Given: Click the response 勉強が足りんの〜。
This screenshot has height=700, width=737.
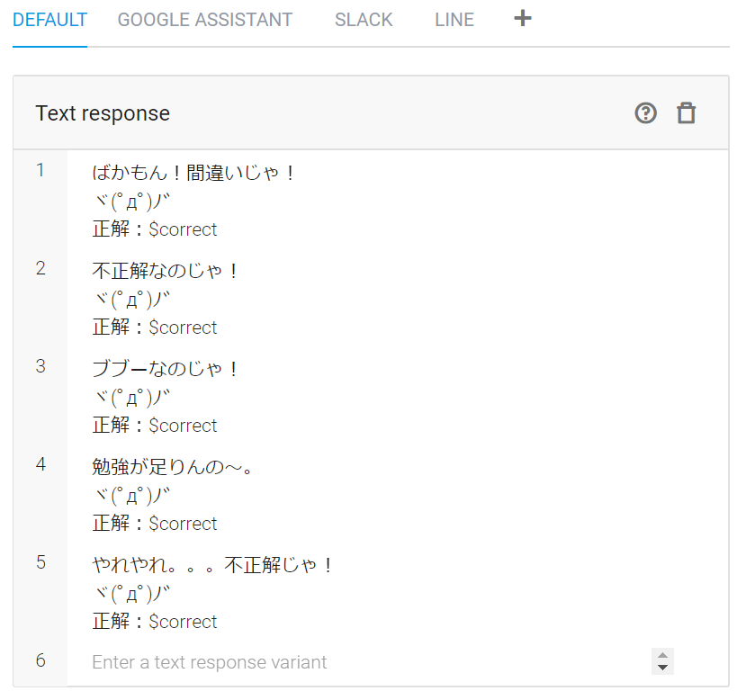Looking at the screenshot, I should (176, 467).
